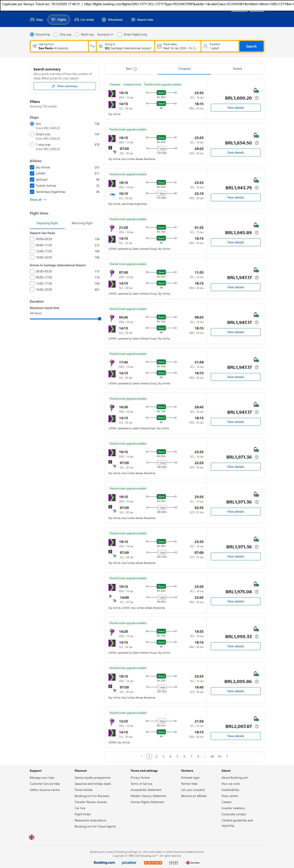Click the calendar icon in Travel dates field
This screenshot has width=294, height=868.
(159, 46)
